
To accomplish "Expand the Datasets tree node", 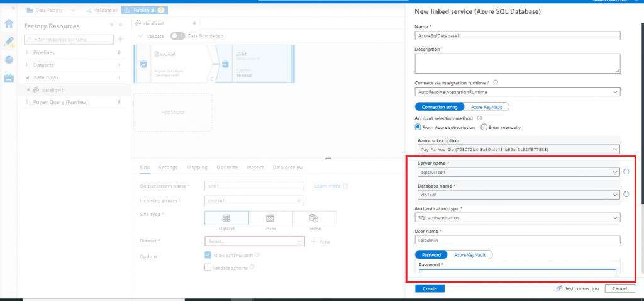I will pyautogui.click(x=28, y=65).
